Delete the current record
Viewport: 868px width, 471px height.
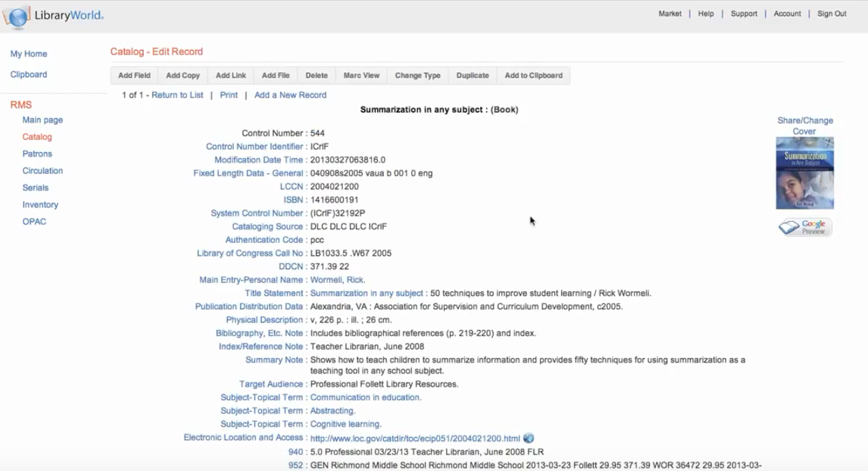316,75
